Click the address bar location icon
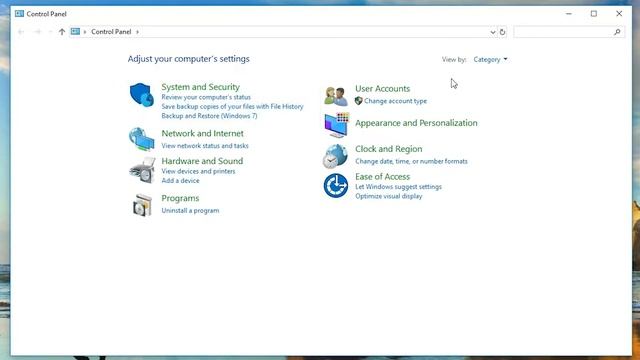Screen dimensions: 640x360 click(x=75, y=31)
